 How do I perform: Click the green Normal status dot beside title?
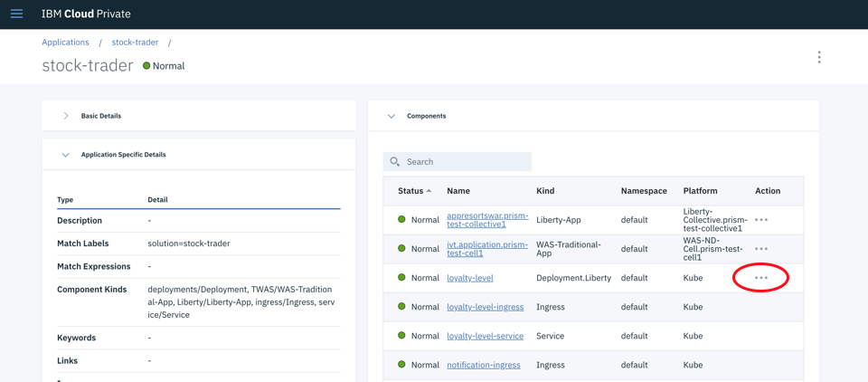pyautogui.click(x=146, y=65)
